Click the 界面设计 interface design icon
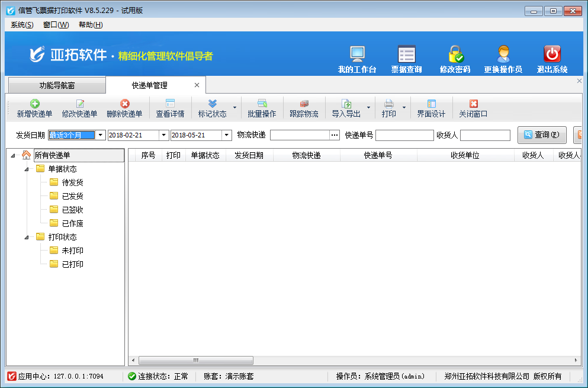The height and width of the screenshot is (388, 588). (430, 108)
